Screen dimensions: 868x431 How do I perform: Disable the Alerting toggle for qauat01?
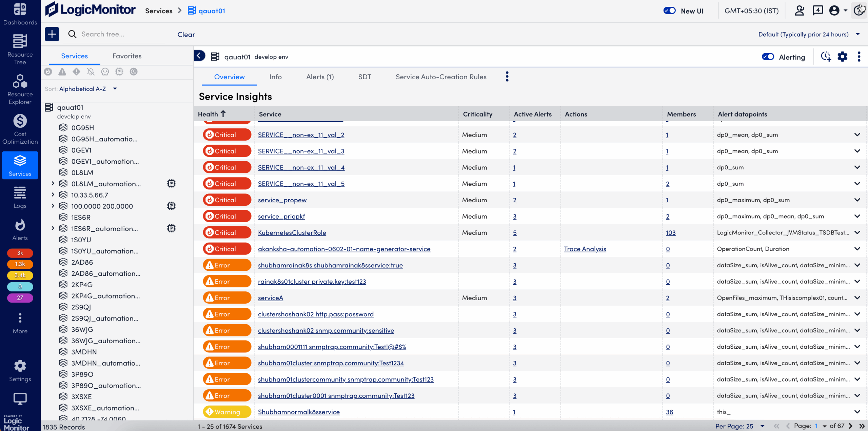click(768, 57)
